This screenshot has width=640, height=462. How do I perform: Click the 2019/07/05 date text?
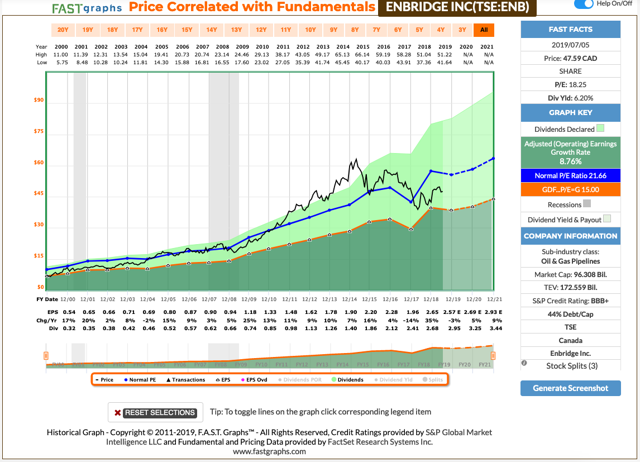tap(570, 45)
